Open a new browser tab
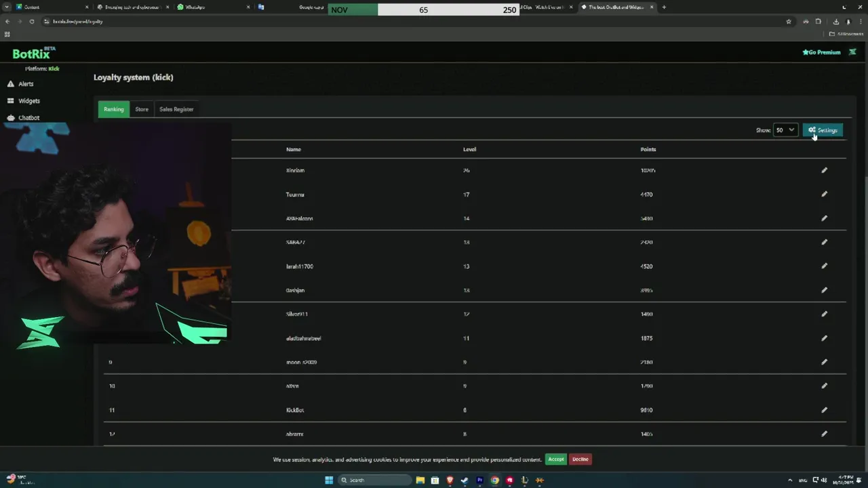The width and height of the screenshot is (868, 488). (664, 7)
